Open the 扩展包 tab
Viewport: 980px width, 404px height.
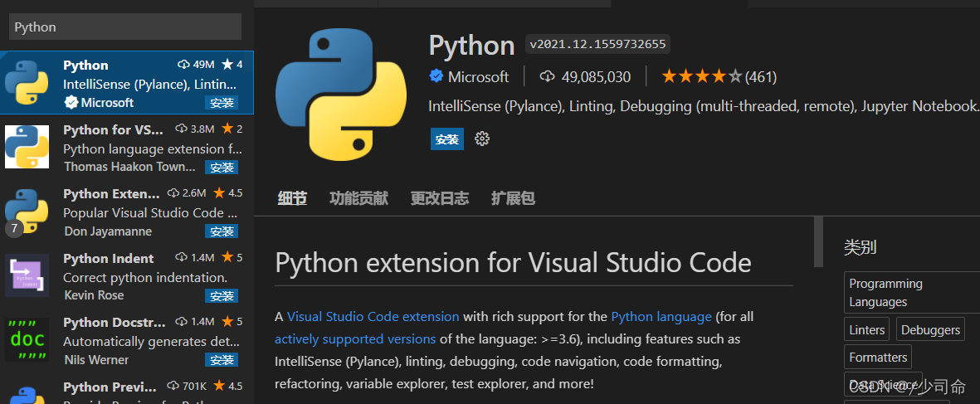coord(513,198)
